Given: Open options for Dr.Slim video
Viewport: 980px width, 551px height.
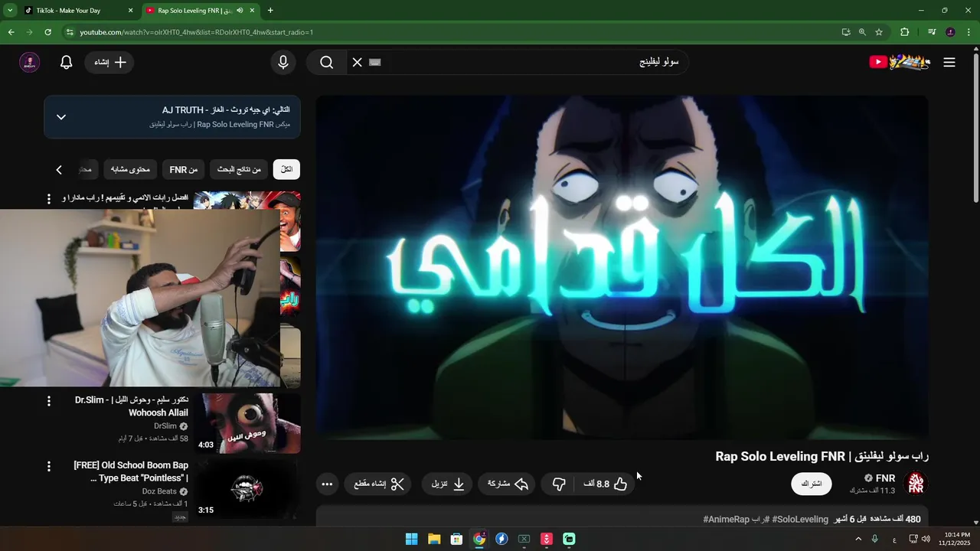Looking at the screenshot, I should pyautogui.click(x=49, y=401).
